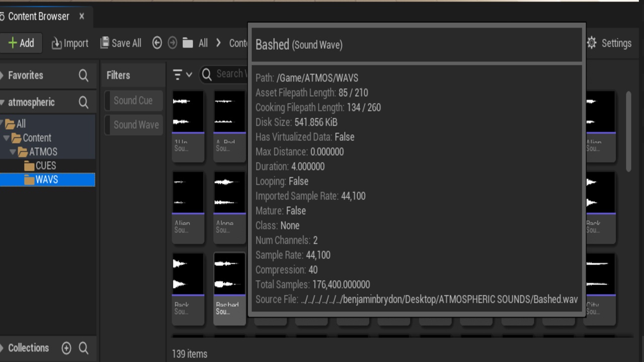Viewport: 644px width, 362px height.
Task: Collapse the Content folder arrow
Action: [7, 138]
